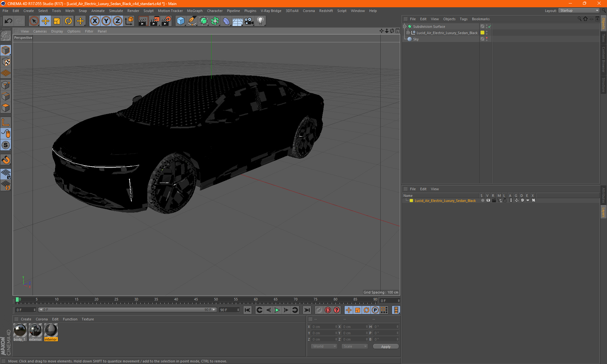The image size is (607, 364).
Task: Go to start of animation
Action: [x=248, y=310]
